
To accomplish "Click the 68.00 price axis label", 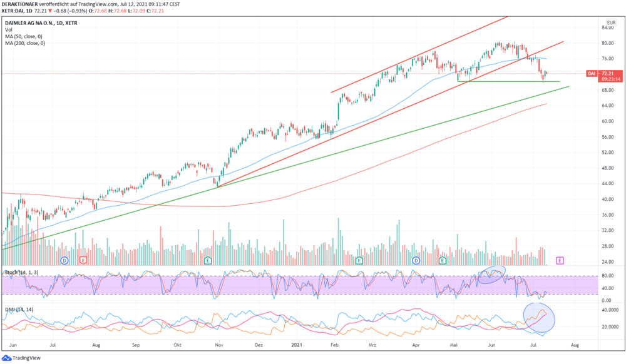I will [x=607, y=90].
